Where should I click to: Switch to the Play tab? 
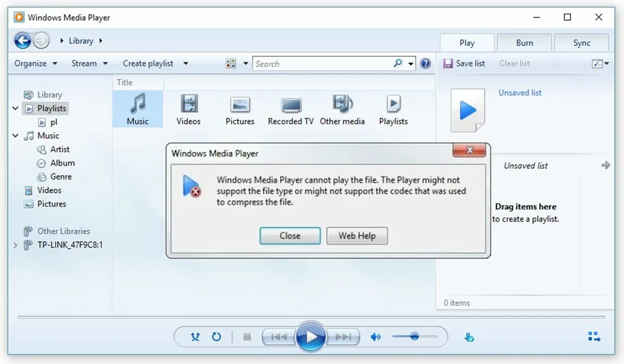(x=467, y=43)
